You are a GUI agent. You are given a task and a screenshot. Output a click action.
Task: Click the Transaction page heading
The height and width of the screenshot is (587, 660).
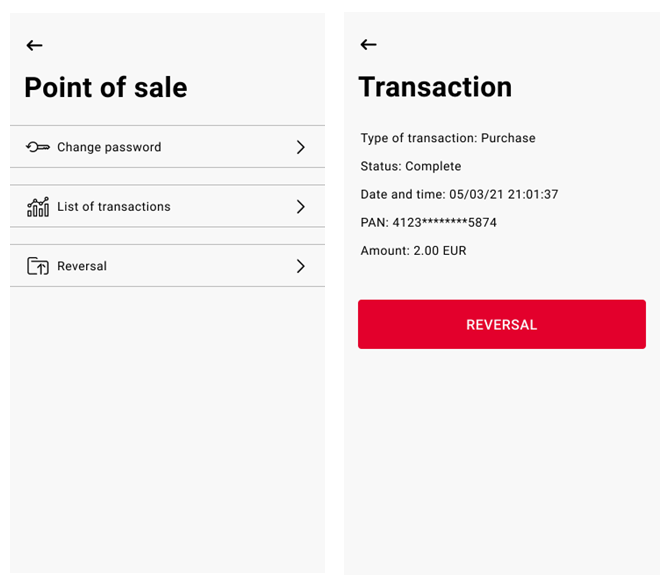[x=435, y=87]
